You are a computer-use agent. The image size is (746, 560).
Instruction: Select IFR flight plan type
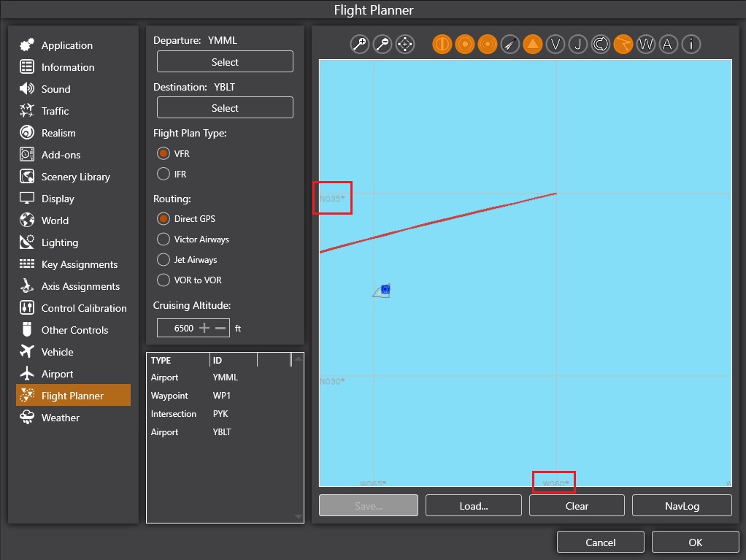point(164,174)
